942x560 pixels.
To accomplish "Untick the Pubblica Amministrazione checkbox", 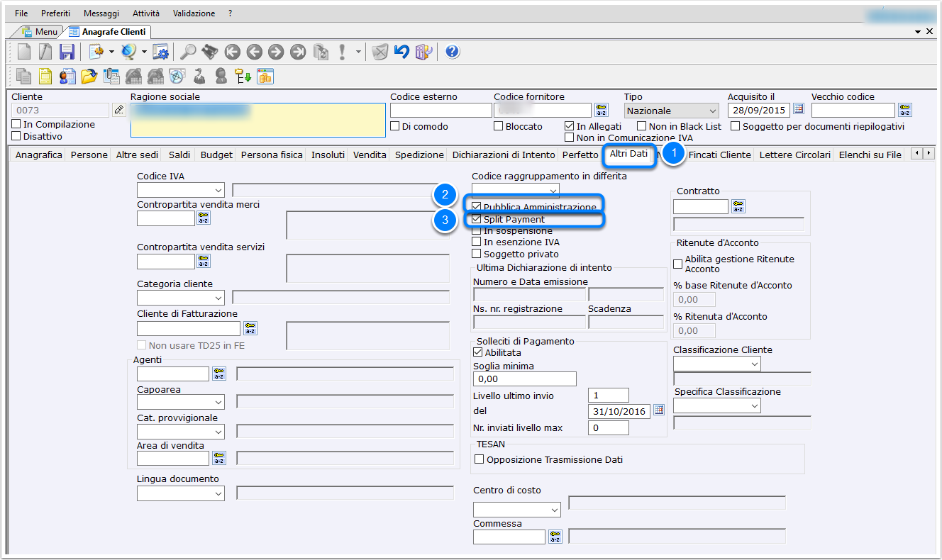I will (477, 207).
